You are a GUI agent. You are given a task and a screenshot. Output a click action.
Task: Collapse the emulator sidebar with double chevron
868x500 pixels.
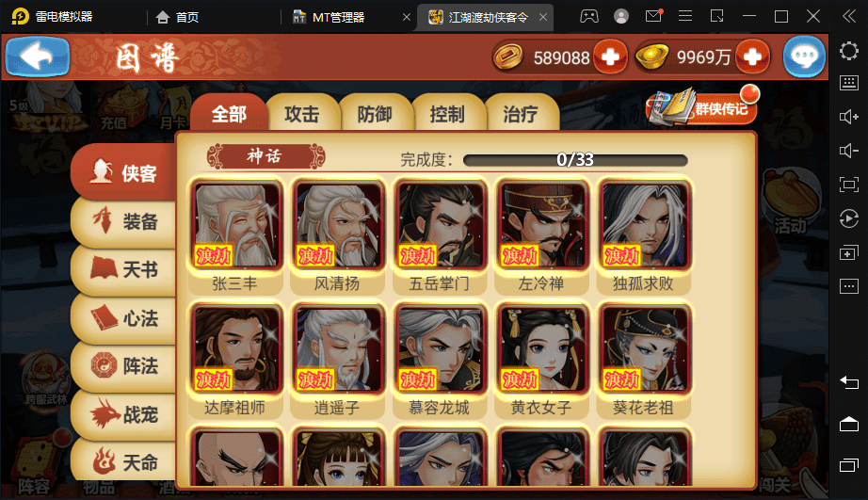pyautogui.click(x=849, y=17)
